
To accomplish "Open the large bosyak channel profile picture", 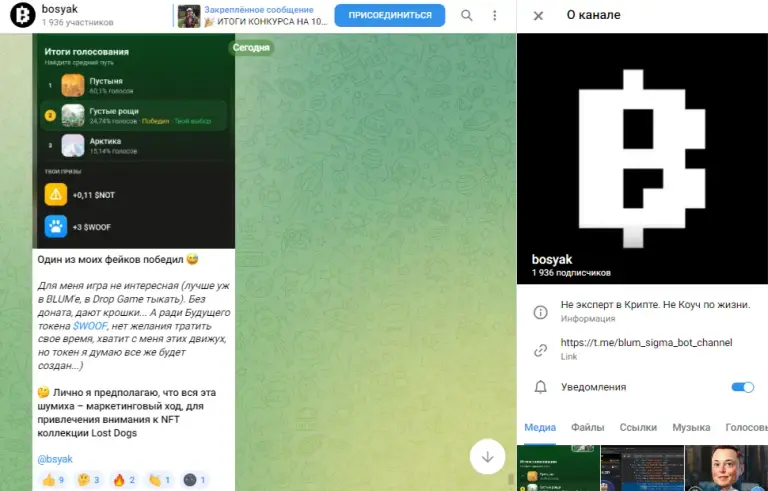I will [642, 159].
